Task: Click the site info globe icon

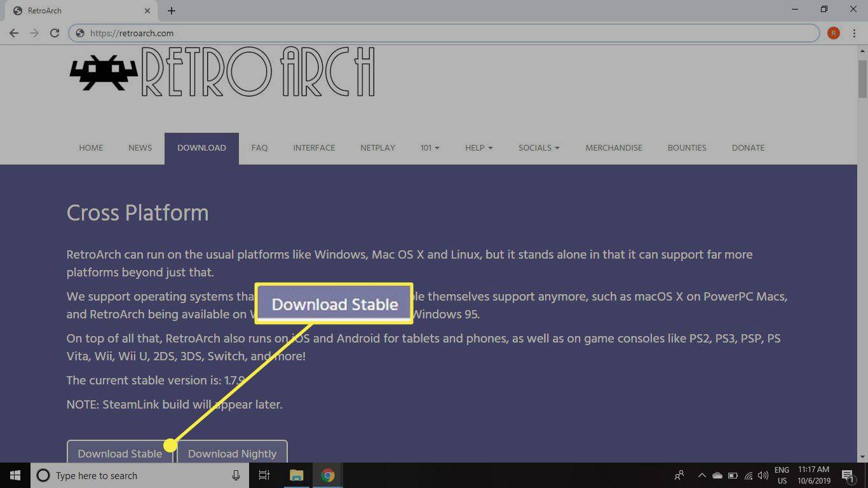Action: point(79,33)
